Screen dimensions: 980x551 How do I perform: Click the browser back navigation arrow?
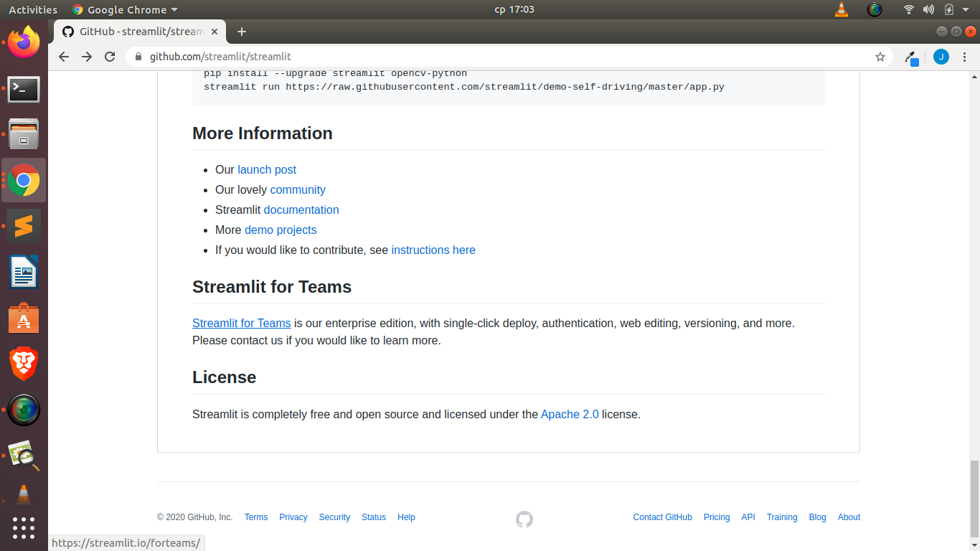[x=64, y=57]
